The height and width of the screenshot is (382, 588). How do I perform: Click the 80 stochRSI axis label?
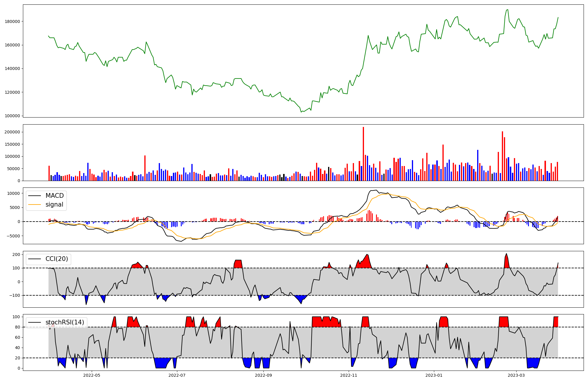pos(18,327)
